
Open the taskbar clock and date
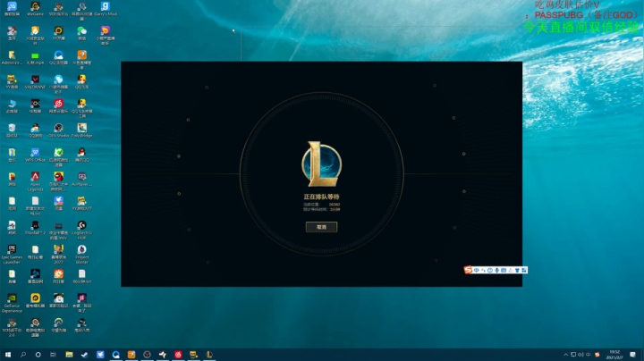point(614,355)
